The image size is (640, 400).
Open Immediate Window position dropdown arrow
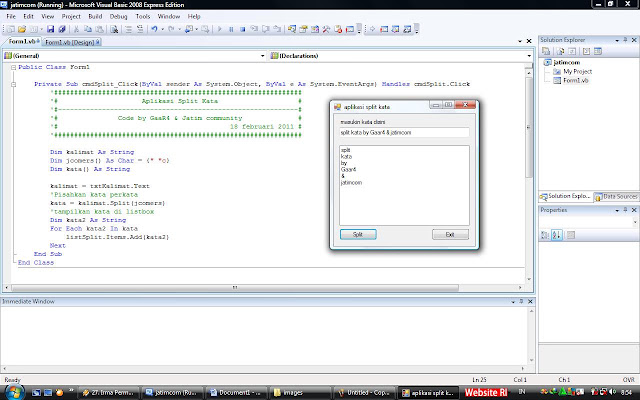(x=513, y=302)
